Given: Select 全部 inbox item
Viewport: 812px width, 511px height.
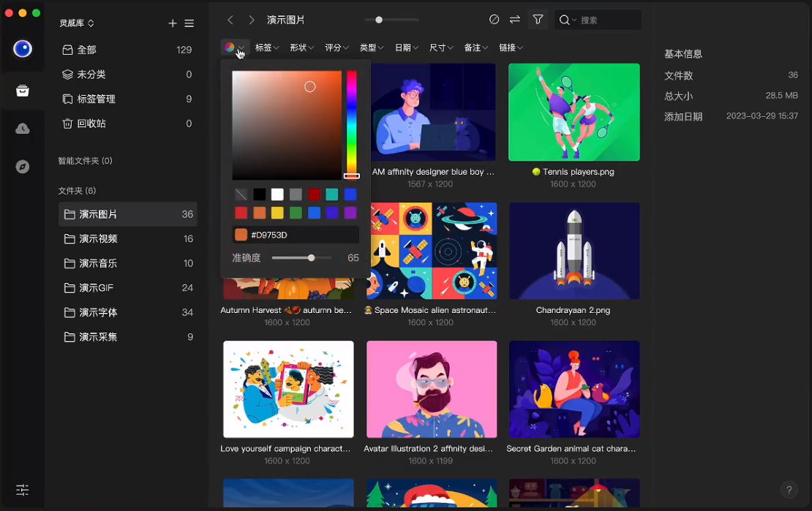Looking at the screenshot, I should (x=127, y=50).
